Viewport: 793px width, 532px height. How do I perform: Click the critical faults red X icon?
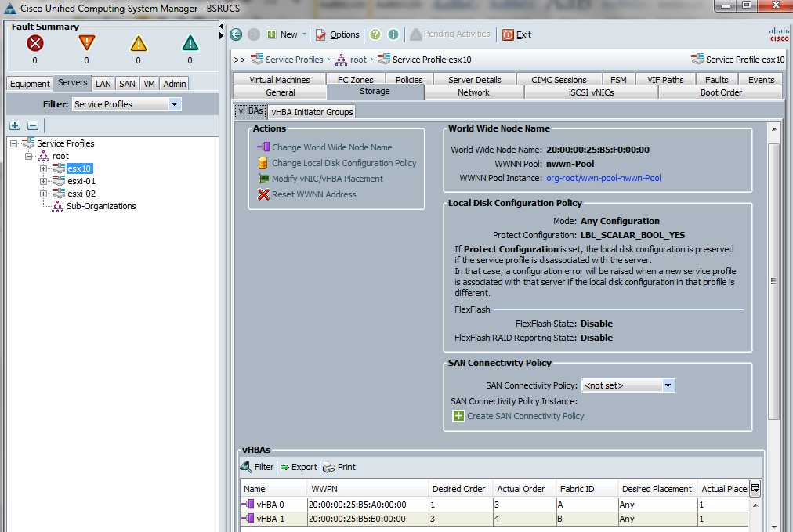coord(35,44)
